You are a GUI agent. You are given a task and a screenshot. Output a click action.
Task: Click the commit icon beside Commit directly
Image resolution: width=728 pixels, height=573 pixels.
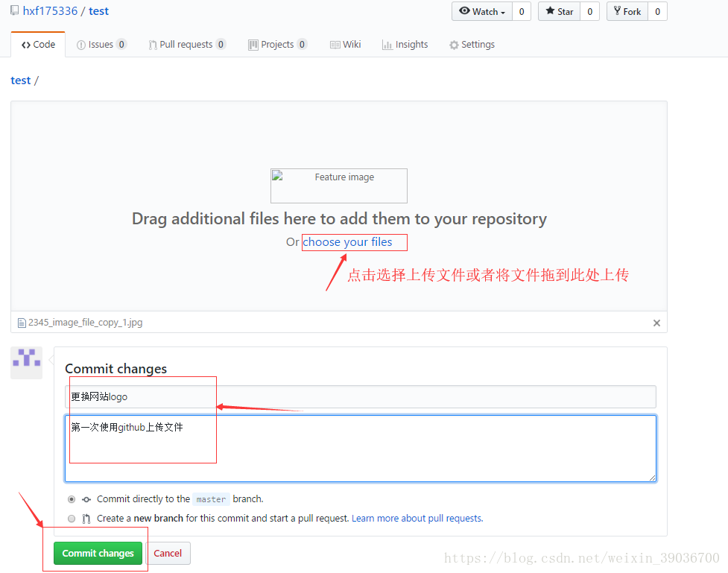tap(86, 500)
